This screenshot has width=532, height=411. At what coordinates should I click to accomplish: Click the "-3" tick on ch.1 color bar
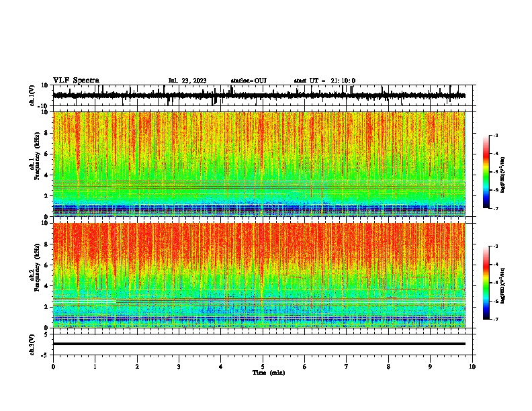pos(495,135)
